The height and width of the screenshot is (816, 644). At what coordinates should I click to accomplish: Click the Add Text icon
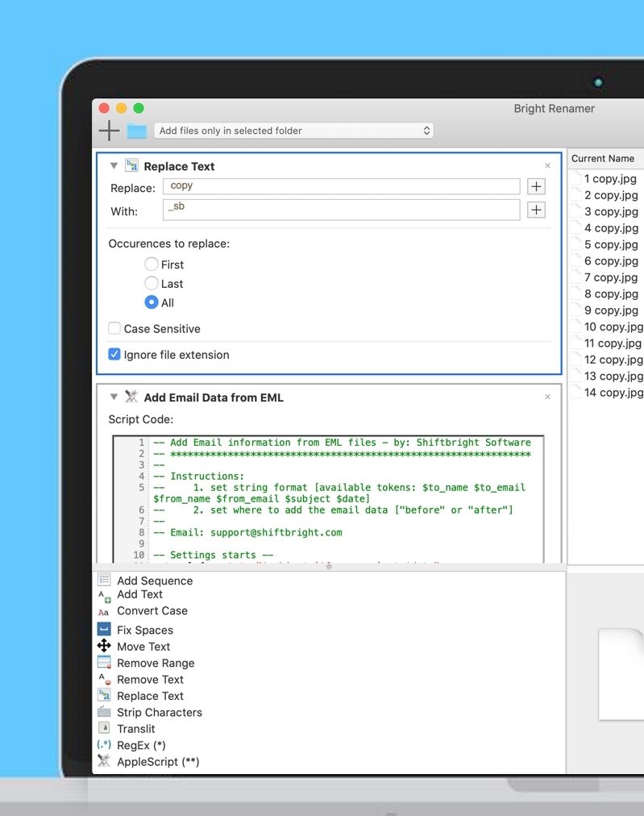coord(105,596)
